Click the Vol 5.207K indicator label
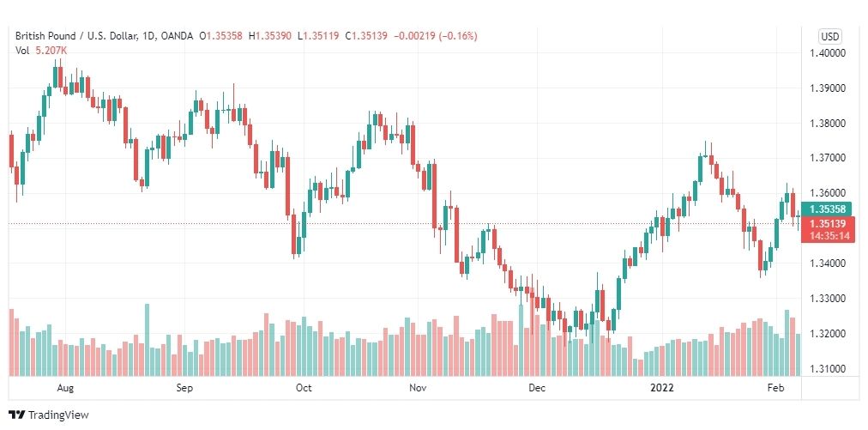 pos(41,50)
